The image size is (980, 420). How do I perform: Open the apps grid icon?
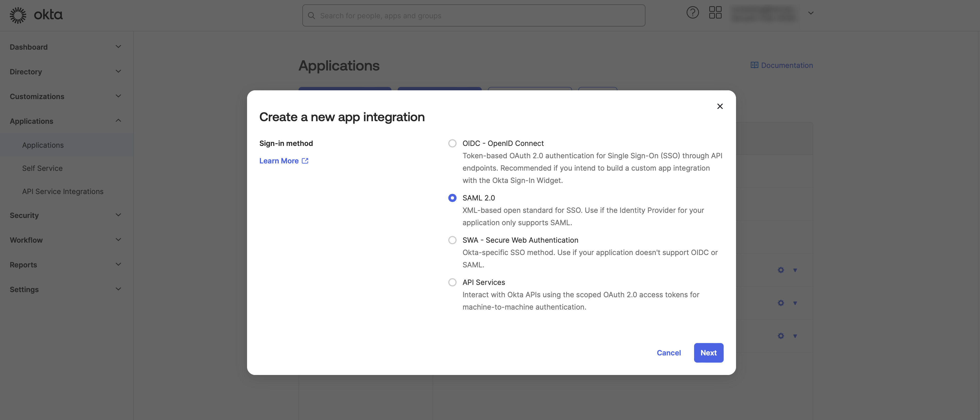click(715, 13)
